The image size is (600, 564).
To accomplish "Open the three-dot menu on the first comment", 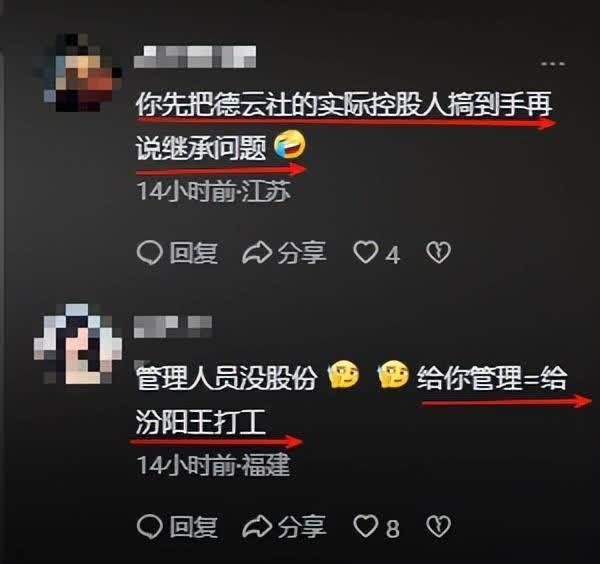I will [553, 64].
